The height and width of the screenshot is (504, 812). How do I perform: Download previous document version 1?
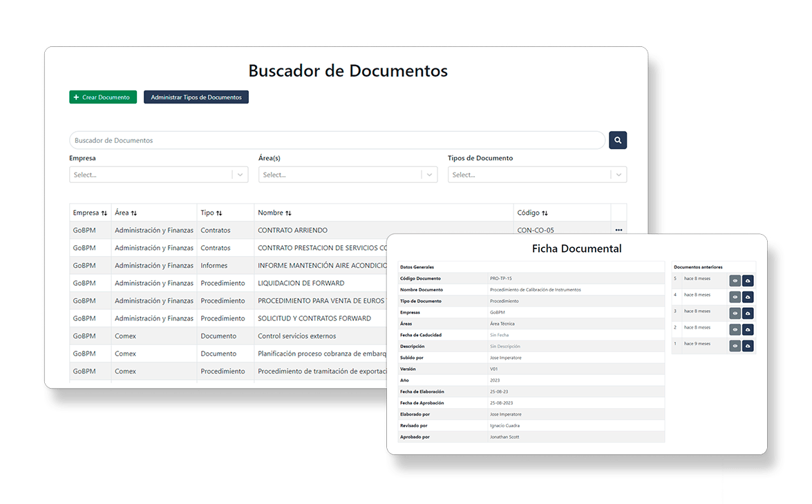coord(748,345)
